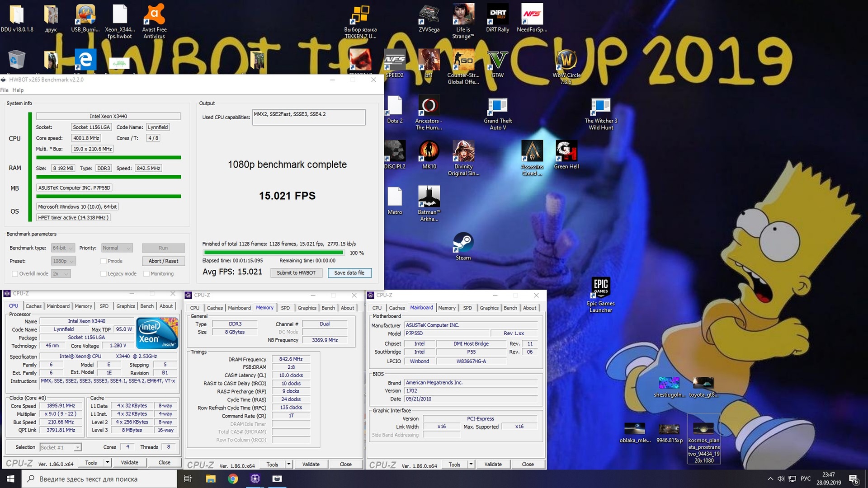Launch the Grand Theft Auto V shortcut

click(497, 114)
